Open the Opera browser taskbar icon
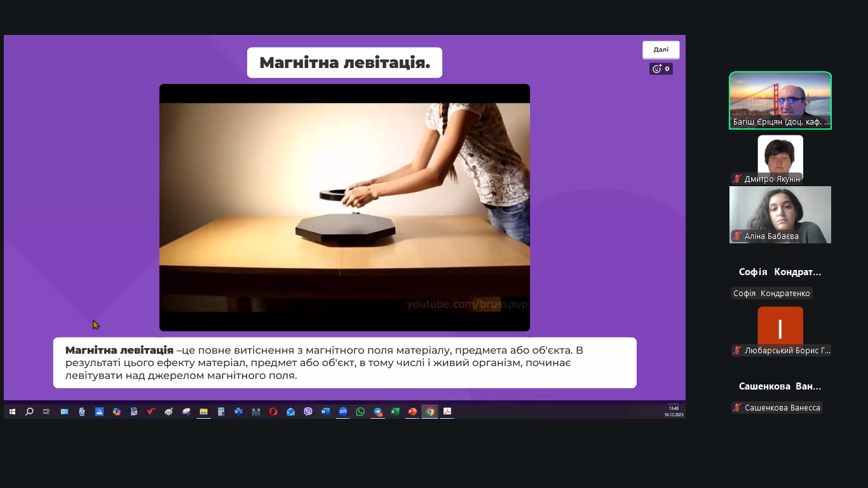 tap(273, 412)
